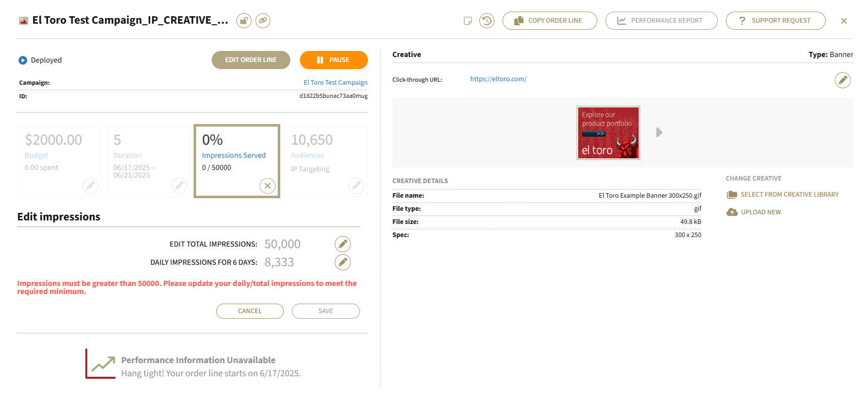Click the Deployed status icon
868x406 pixels.
[x=23, y=61]
